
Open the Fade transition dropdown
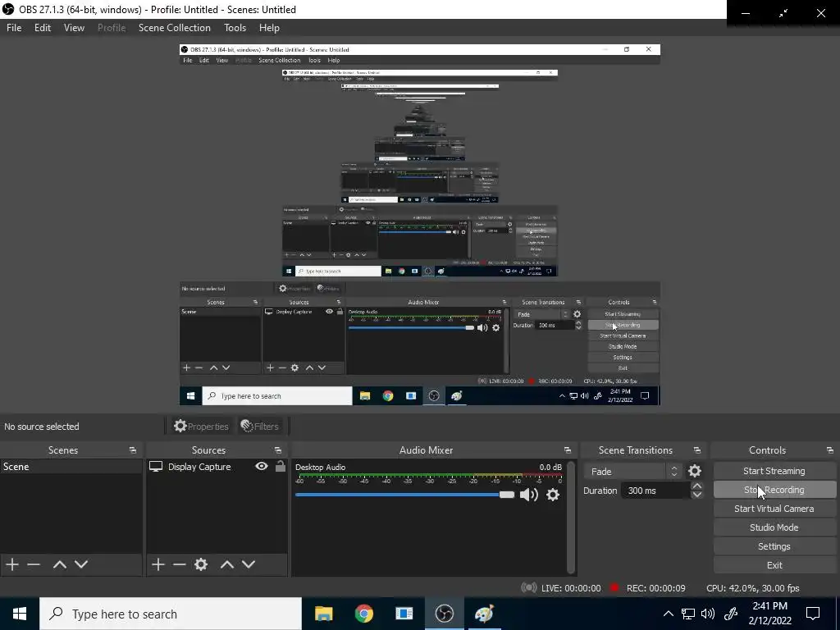(x=633, y=472)
